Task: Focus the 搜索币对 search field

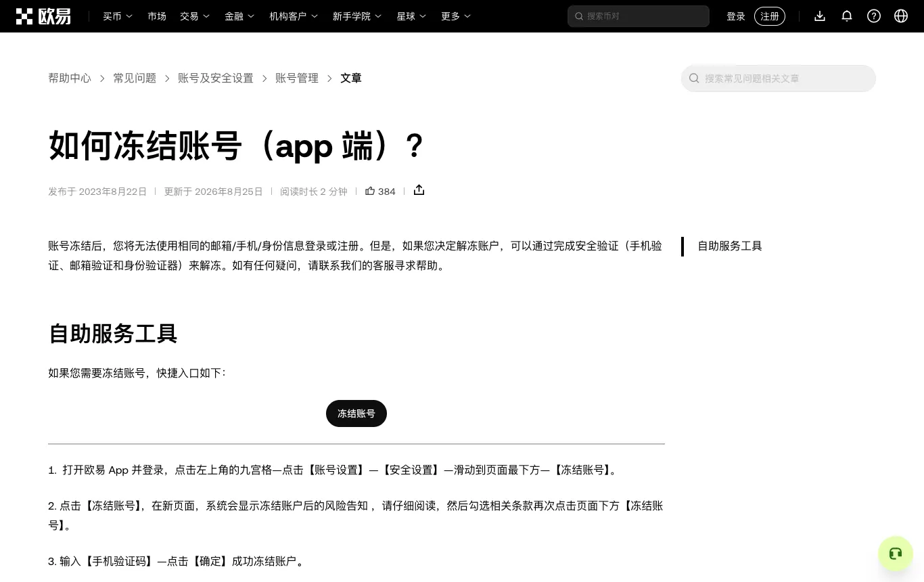Action: [639, 16]
